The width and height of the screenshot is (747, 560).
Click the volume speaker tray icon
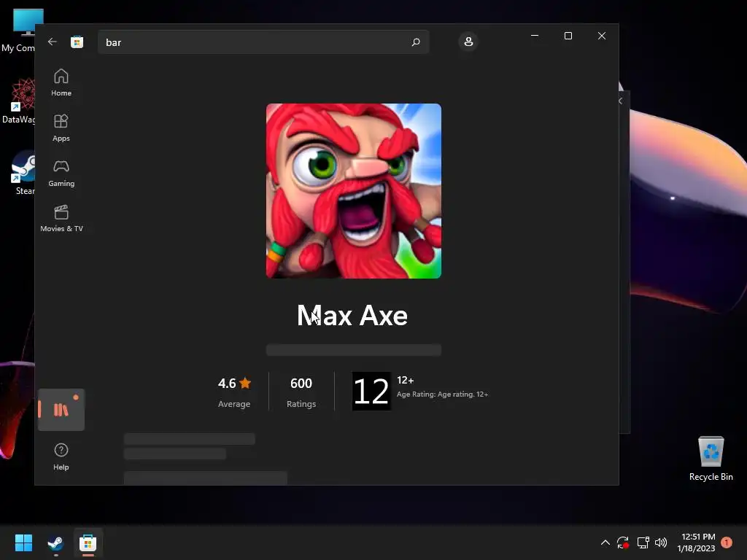[661, 542]
